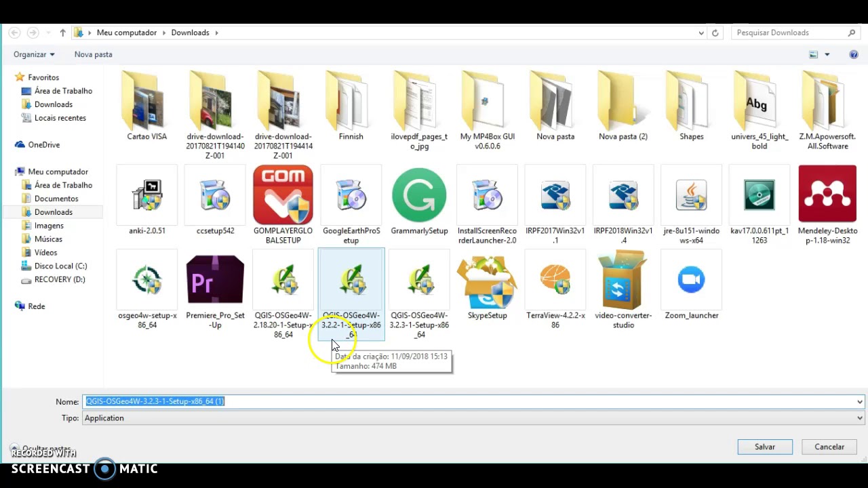Select the GoogleEarthProSetup file
This screenshot has width=868, height=488.
click(x=351, y=205)
